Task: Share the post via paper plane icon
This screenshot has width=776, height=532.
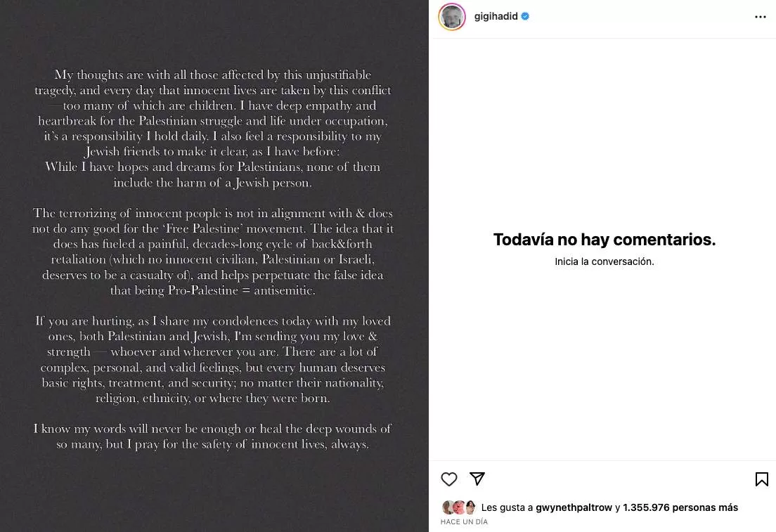Action: [477, 479]
